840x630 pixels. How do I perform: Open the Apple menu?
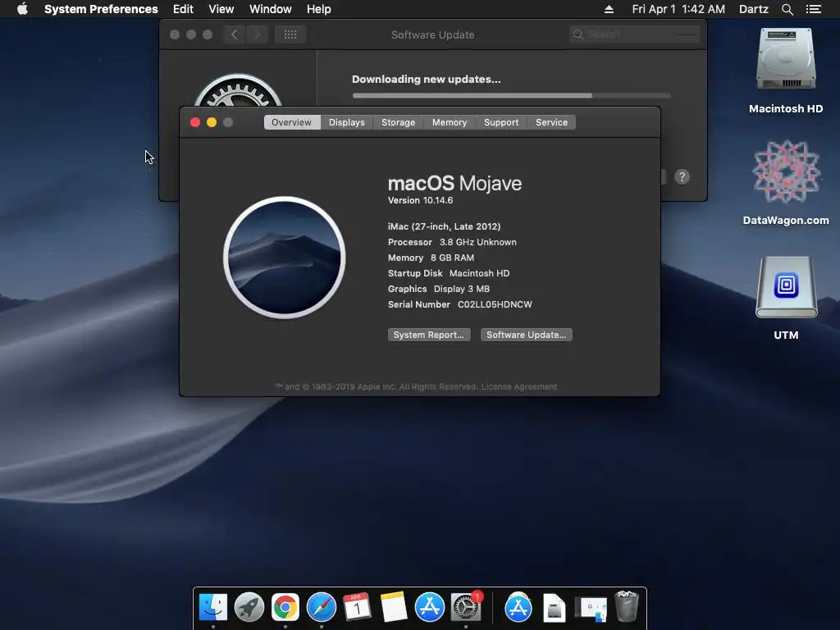point(22,9)
